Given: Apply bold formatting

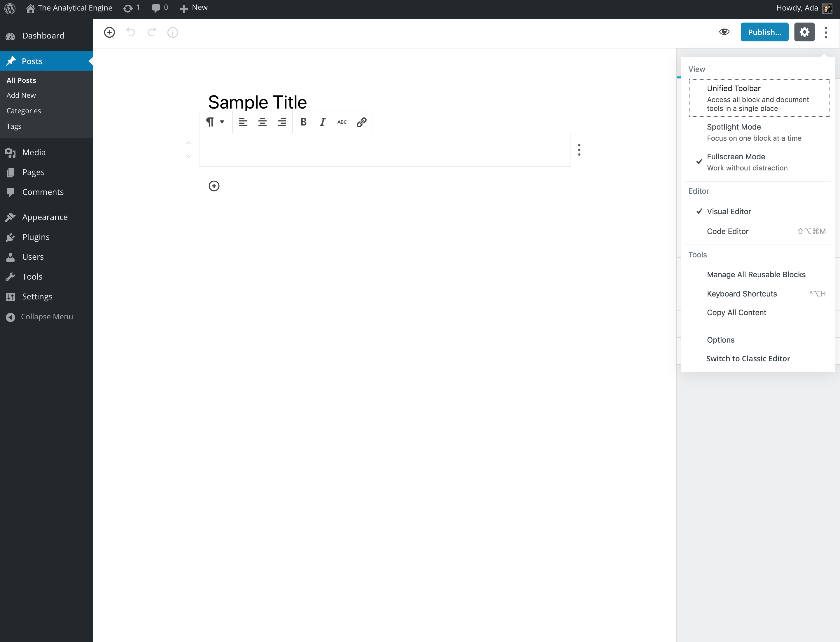Looking at the screenshot, I should (x=303, y=122).
